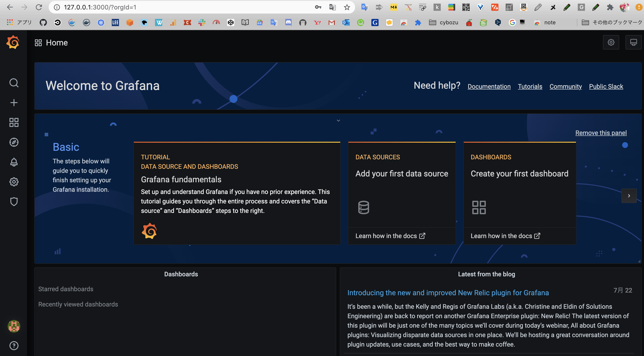
Task: Cycle view mode with monitor icon
Action: [633, 43]
